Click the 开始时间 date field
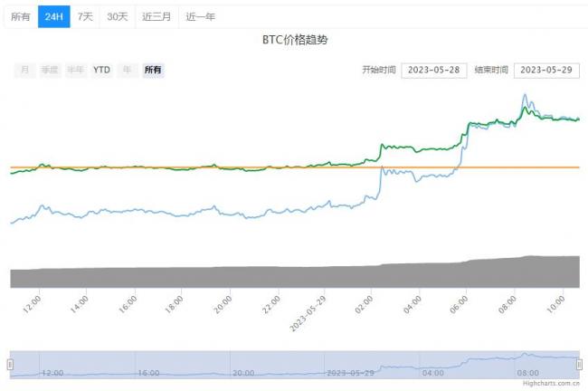 [x=432, y=71]
